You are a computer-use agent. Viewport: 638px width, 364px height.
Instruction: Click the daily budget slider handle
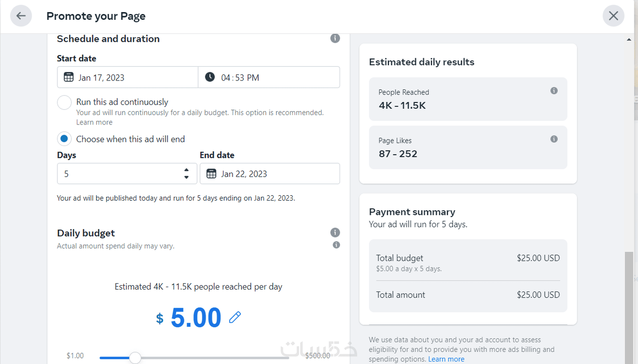[x=135, y=358]
